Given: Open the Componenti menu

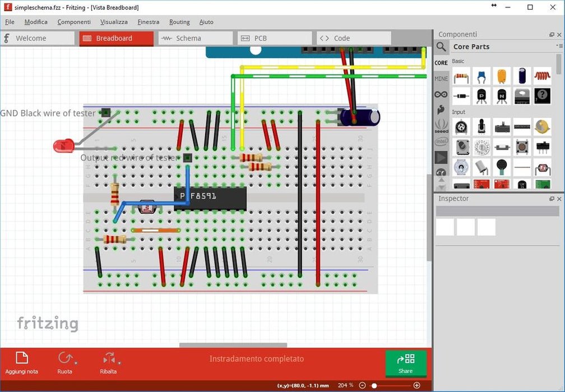Looking at the screenshot, I should click(74, 22).
